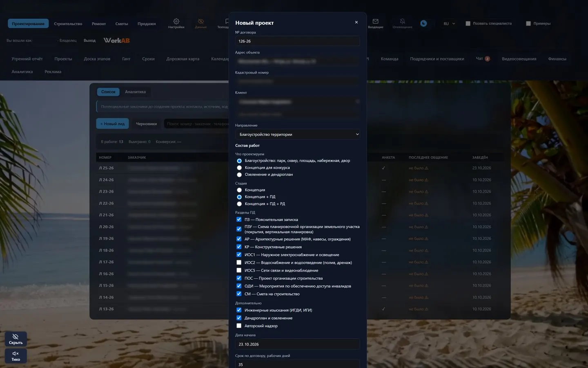Click the Скрыть hide icon button

pos(16,339)
